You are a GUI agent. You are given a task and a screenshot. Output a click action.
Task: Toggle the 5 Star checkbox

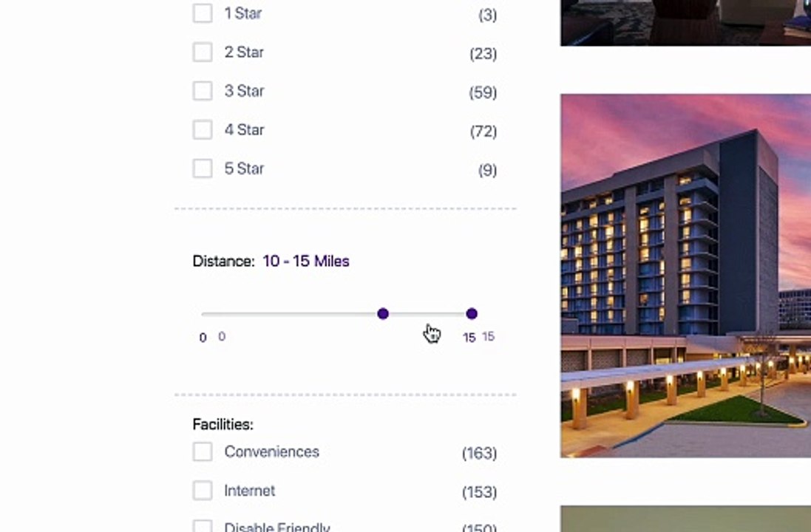click(x=203, y=168)
